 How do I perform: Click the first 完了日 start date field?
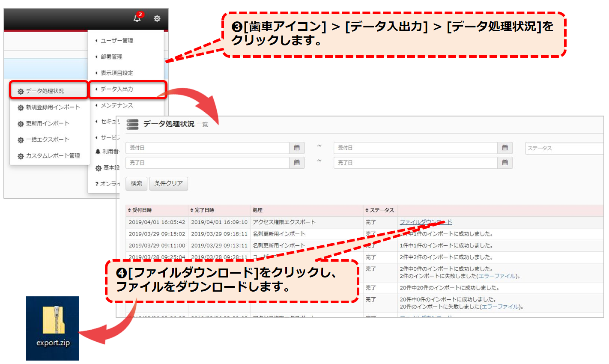[207, 163]
